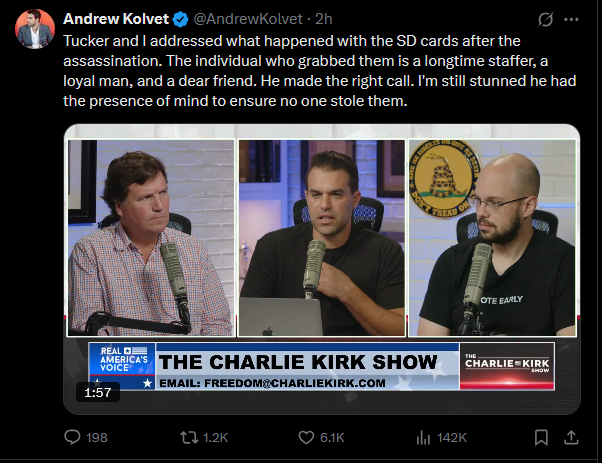Click the 142K views count
Screen dimensions: 602x463
452,438
